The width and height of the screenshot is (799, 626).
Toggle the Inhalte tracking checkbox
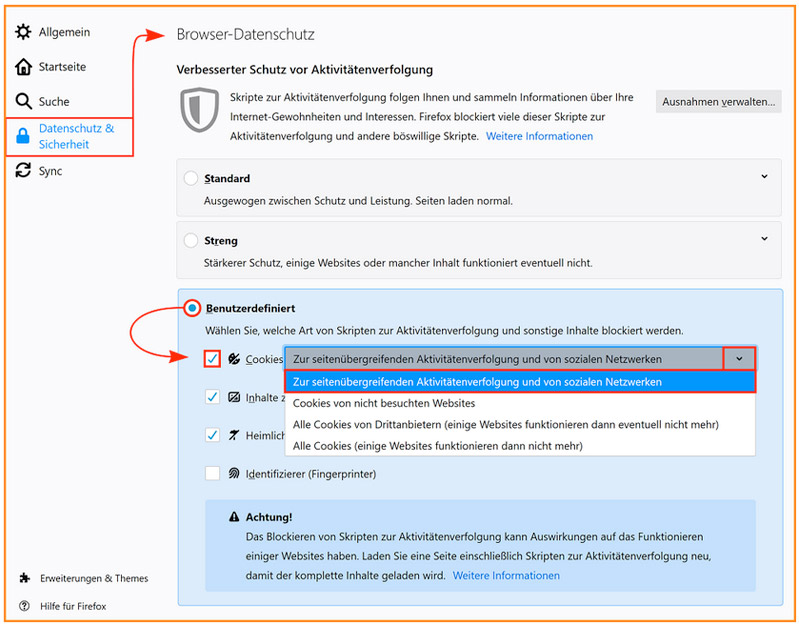[x=212, y=397]
